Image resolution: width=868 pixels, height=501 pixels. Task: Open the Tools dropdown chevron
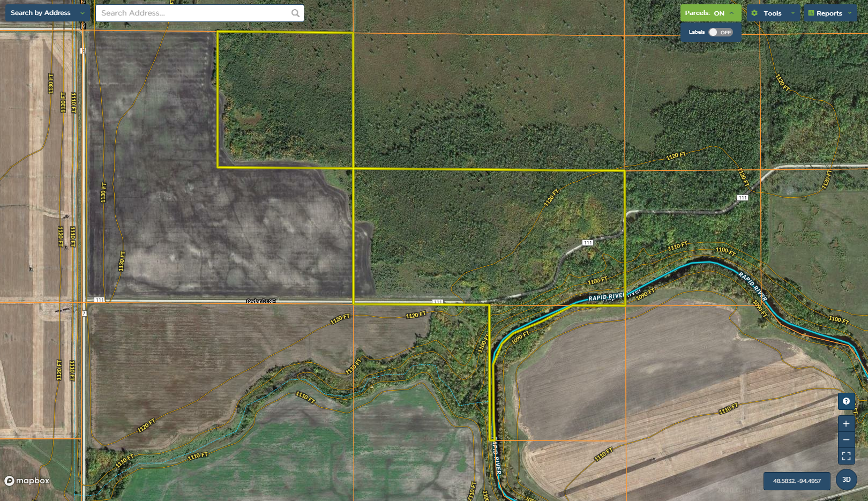(793, 13)
